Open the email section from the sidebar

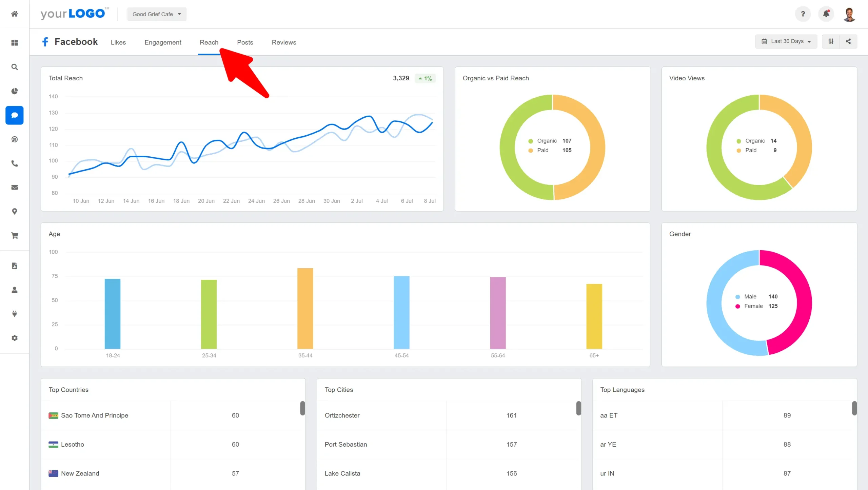point(15,187)
